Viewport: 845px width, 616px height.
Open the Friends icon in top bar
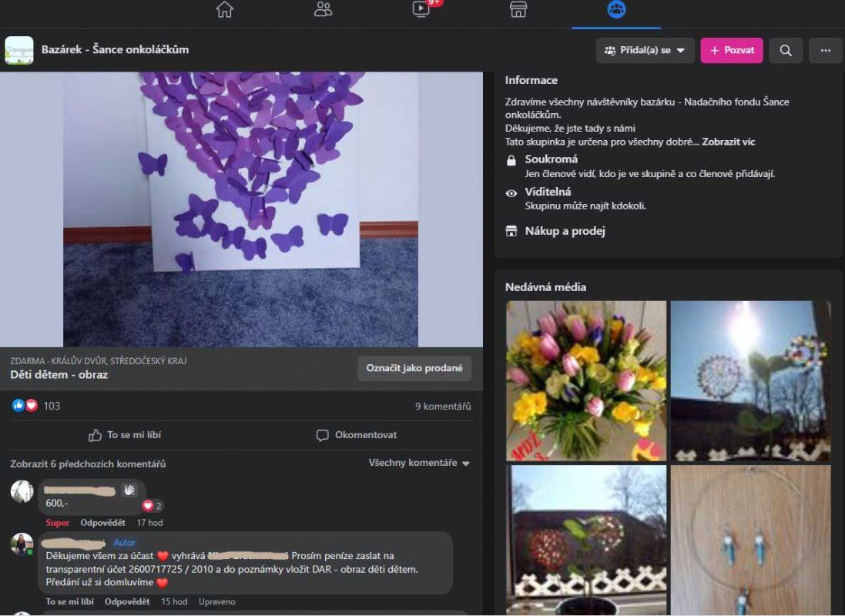click(x=323, y=10)
